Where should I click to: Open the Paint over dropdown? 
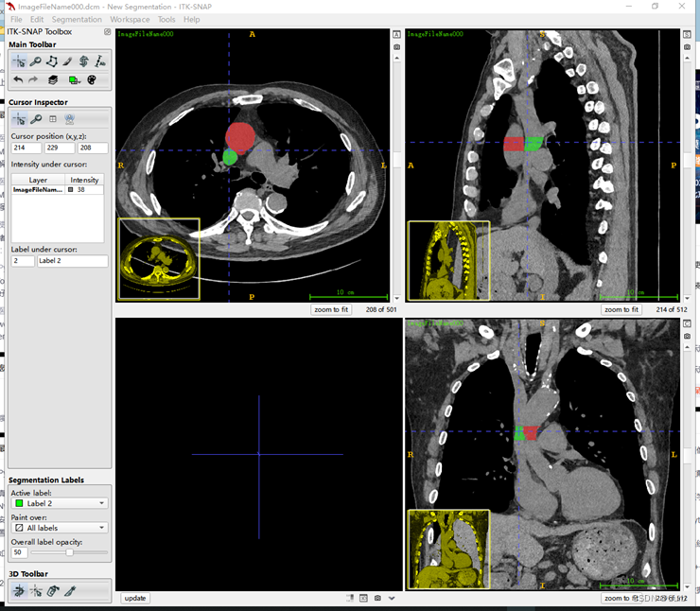pos(60,528)
